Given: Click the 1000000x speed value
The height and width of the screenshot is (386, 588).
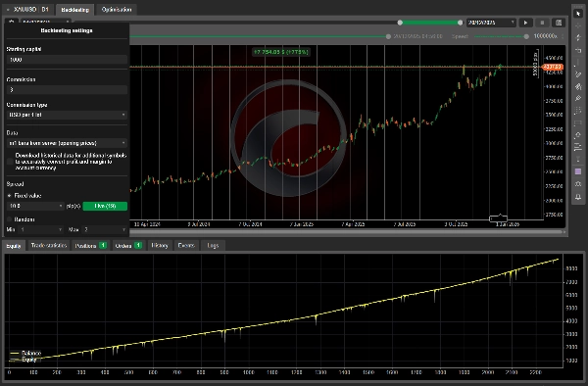Looking at the screenshot, I should [545, 36].
